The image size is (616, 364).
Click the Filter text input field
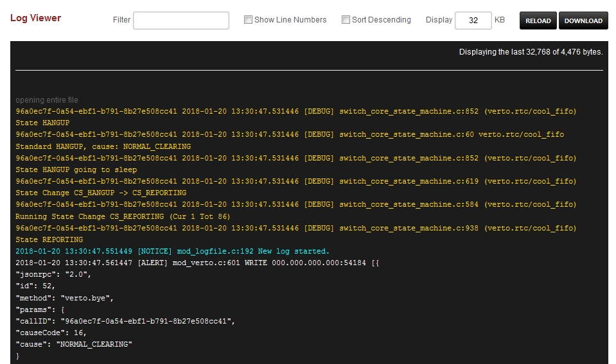point(180,21)
